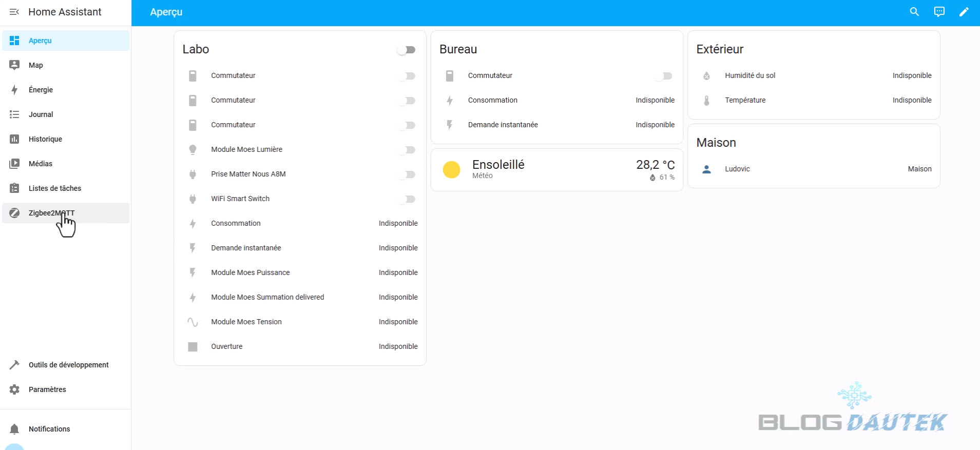Click the search magnifier icon in header
The height and width of the screenshot is (450, 980).
point(914,12)
